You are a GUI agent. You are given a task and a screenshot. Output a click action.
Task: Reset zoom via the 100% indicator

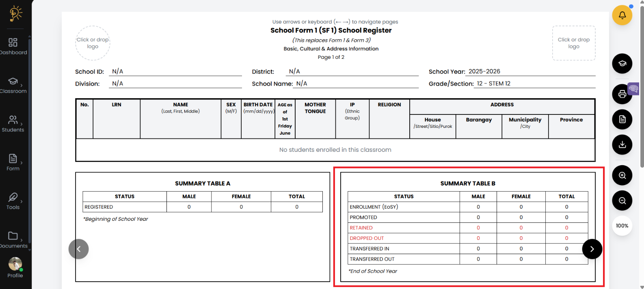[x=622, y=226]
